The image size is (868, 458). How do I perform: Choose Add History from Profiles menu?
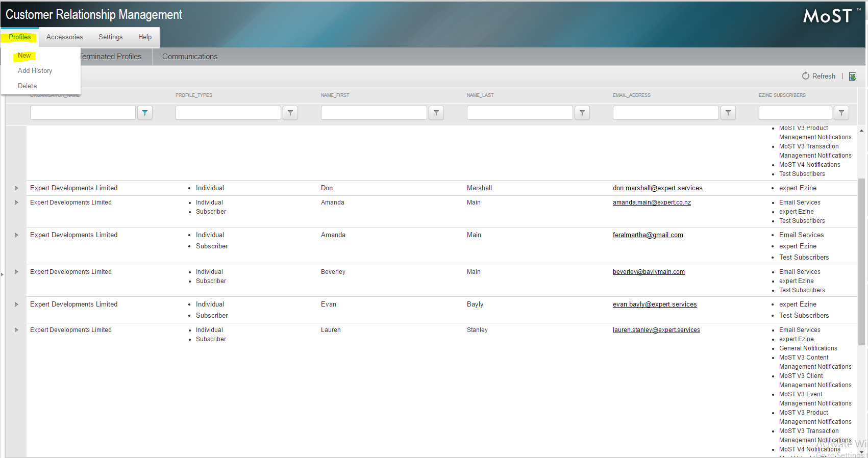35,71
